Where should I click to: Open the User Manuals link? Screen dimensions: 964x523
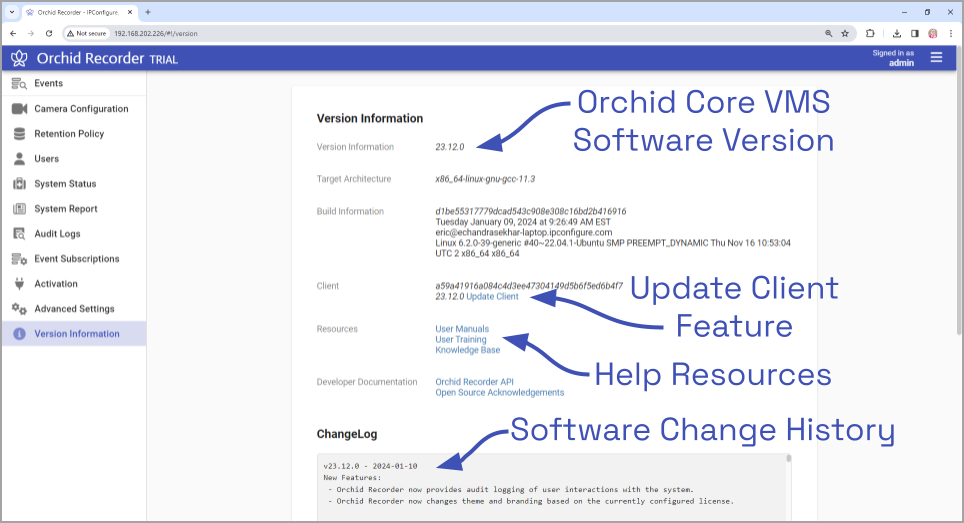[462, 329]
